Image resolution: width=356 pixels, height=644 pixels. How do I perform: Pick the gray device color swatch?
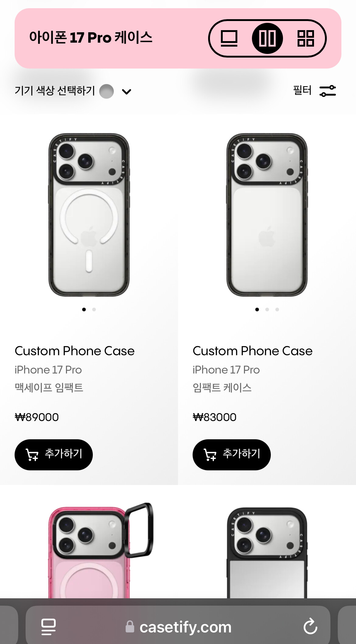click(106, 91)
